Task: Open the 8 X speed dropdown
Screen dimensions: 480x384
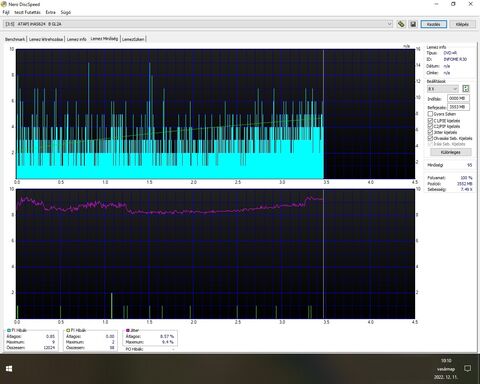Action: click(x=443, y=89)
